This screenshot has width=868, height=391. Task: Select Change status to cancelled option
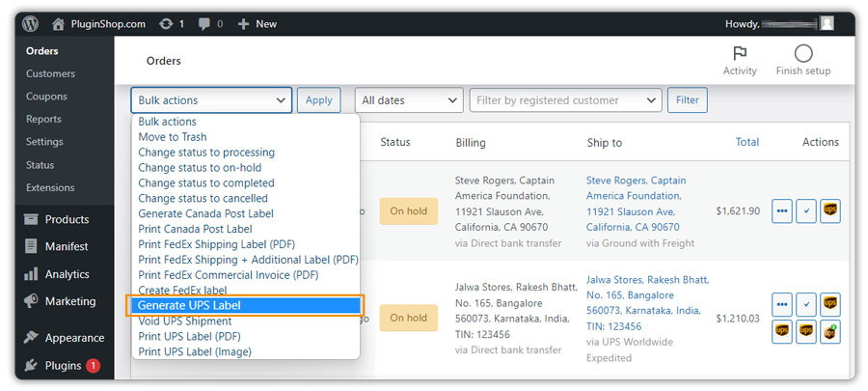(203, 198)
